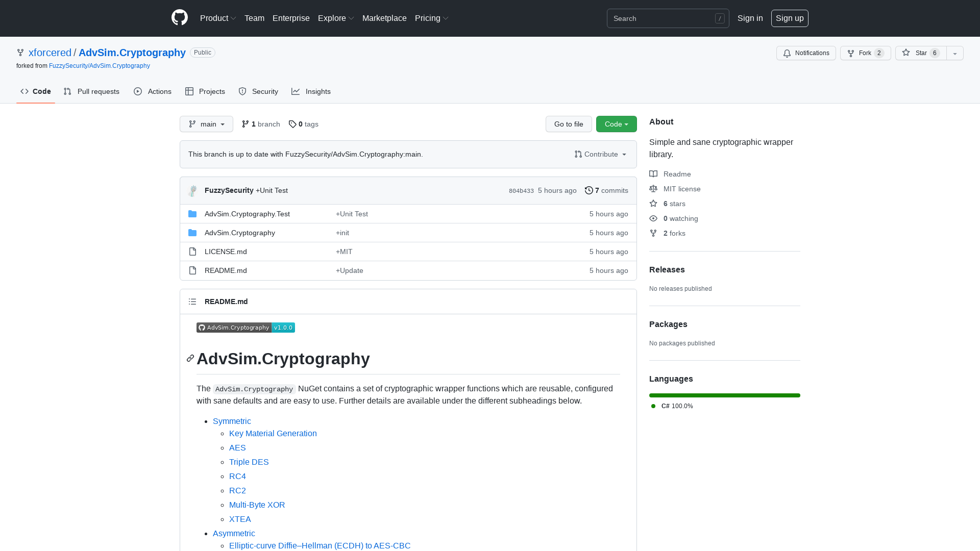This screenshot has width=980, height=551.
Task: Expand the green Code dropdown
Action: coord(616,124)
